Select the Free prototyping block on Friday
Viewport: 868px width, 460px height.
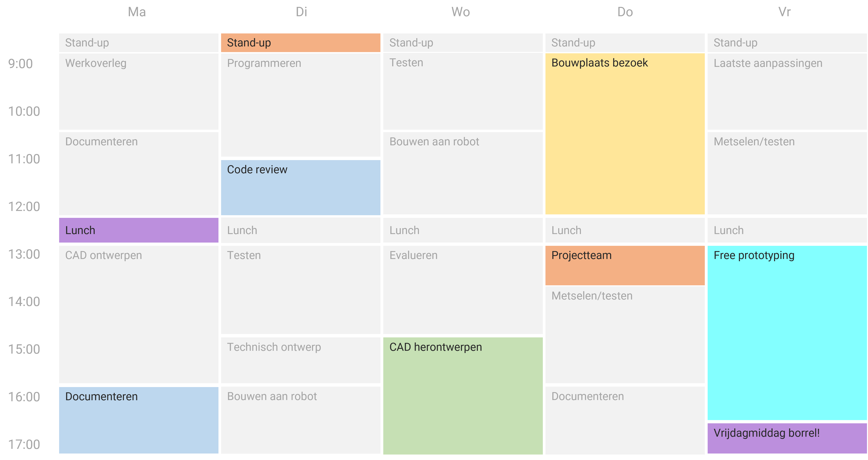787,333
